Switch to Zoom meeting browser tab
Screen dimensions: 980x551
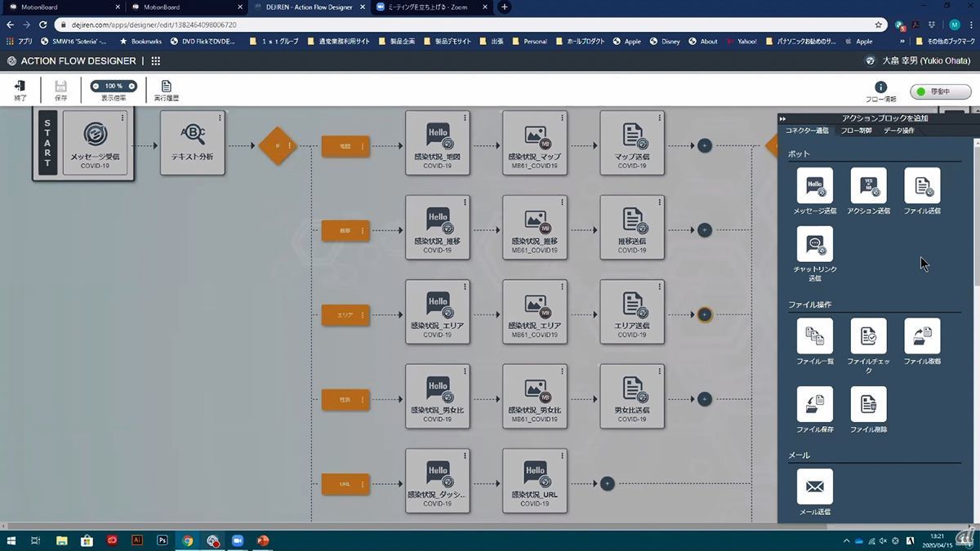pos(430,7)
